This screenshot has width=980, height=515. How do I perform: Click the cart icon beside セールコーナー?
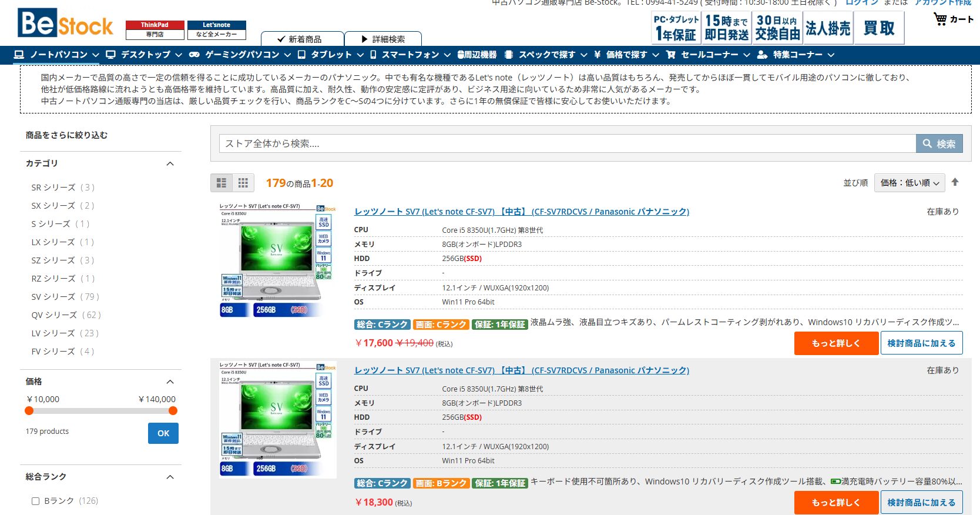point(671,55)
